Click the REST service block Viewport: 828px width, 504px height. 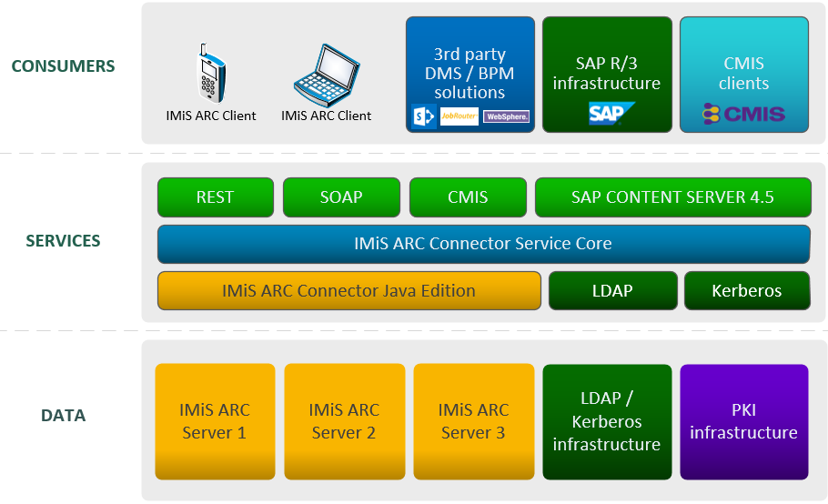point(216,197)
